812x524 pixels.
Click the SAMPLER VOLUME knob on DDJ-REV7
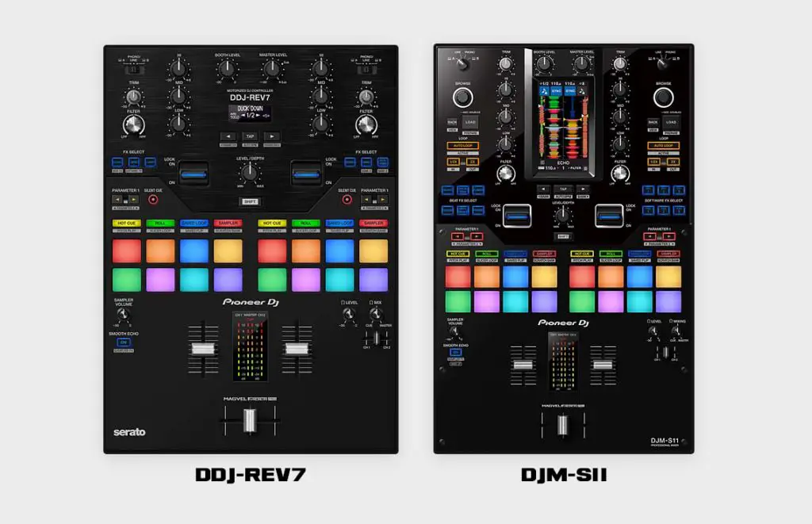tap(123, 314)
